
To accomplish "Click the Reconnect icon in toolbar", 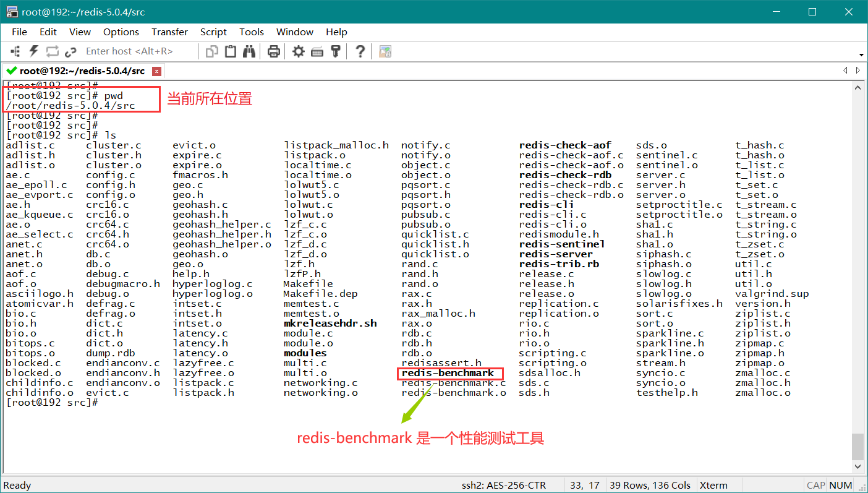I will [52, 51].
